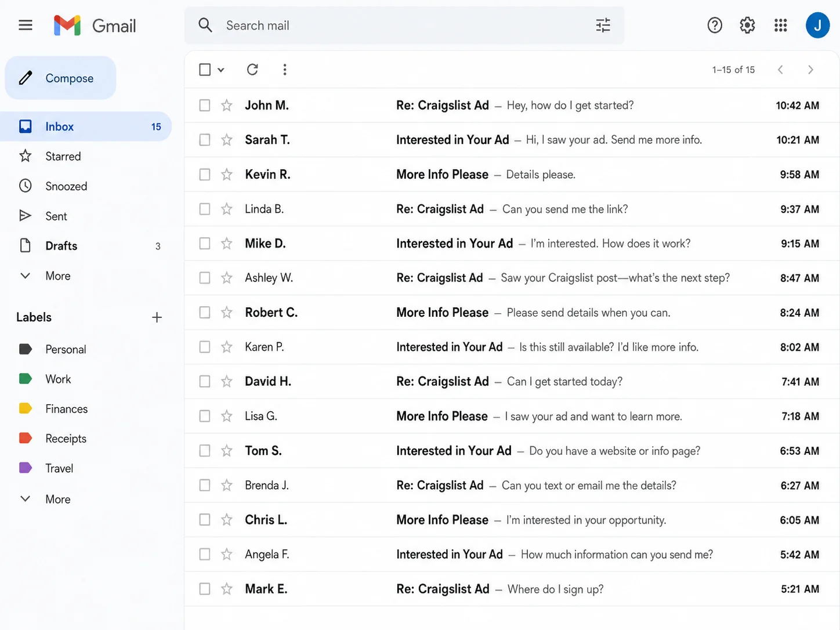Star the email from John M.
840x630 pixels.
coord(227,105)
